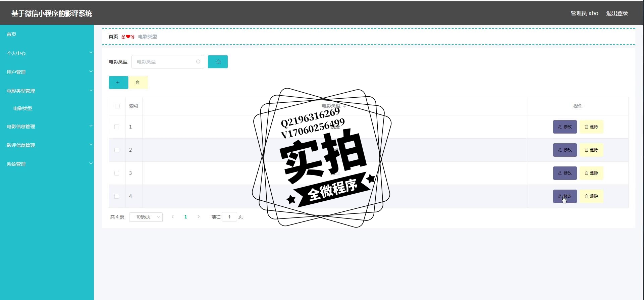The width and height of the screenshot is (644, 300).
Task: Check the checkbox for row 1
Action: [117, 127]
